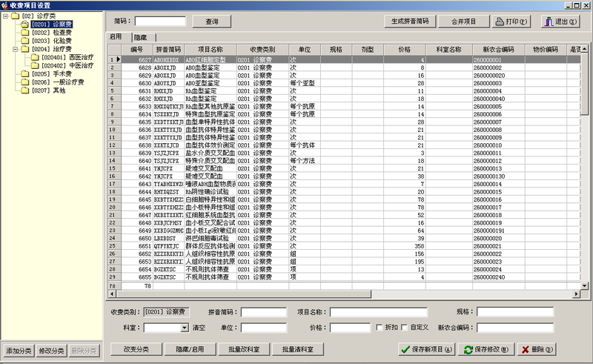Click the folder icon of [0205] 手术费
This screenshot has height=364, width=593.
click(x=25, y=74)
